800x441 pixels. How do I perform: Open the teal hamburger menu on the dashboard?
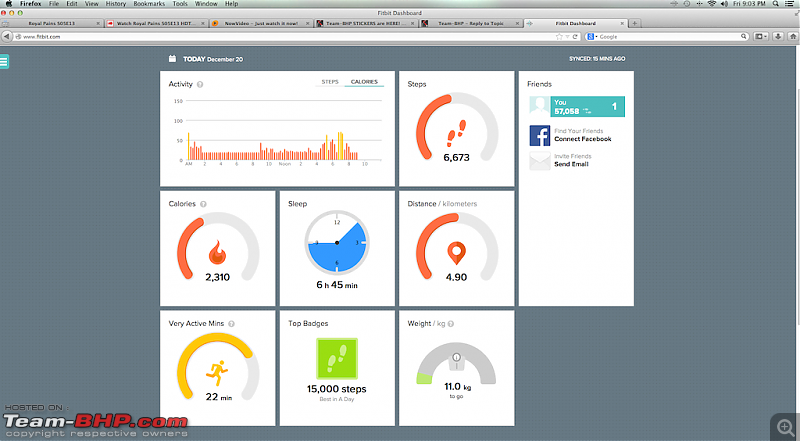click(4, 62)
